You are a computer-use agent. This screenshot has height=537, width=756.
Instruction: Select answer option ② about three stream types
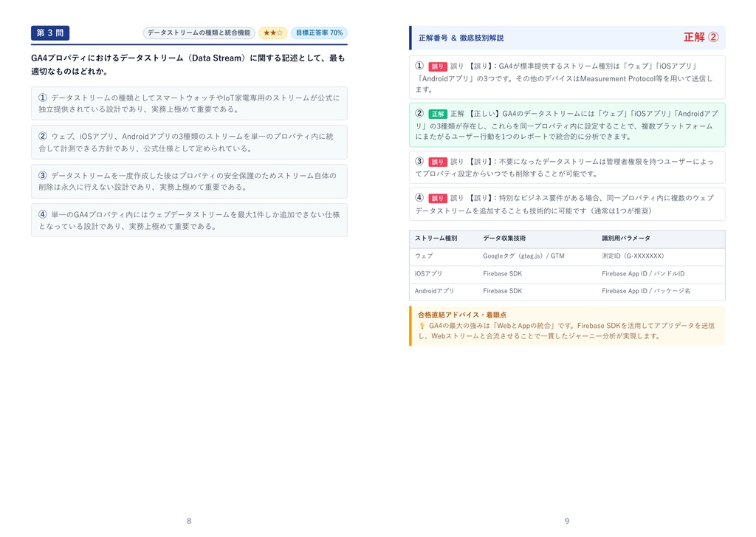(x=189, y=143)
